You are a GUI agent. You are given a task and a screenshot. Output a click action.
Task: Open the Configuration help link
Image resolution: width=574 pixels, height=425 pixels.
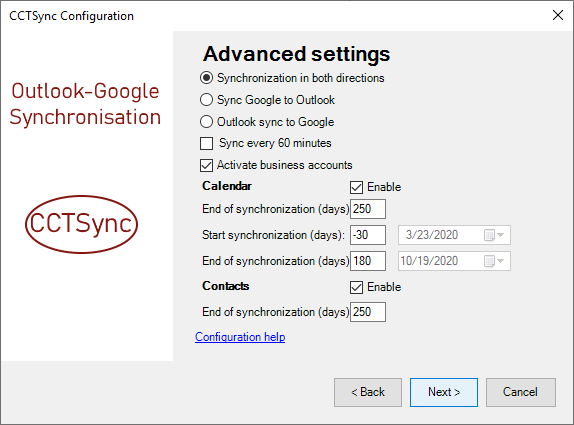pos(240,337)
